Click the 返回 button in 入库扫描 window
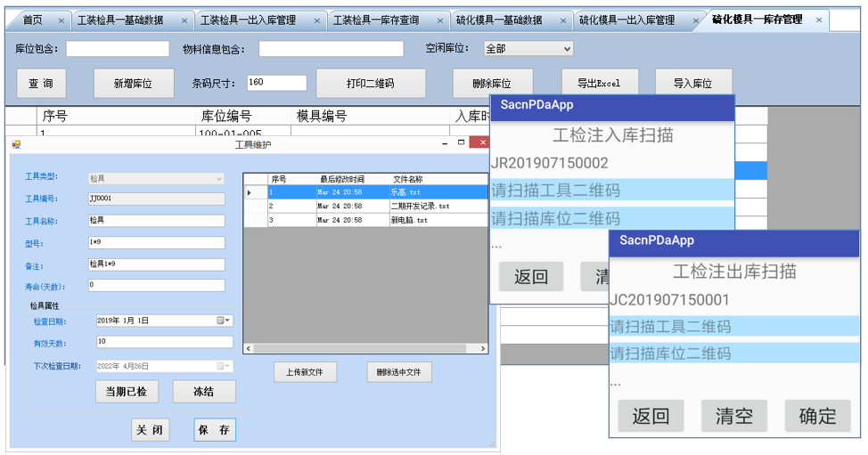The height and width of the screenshot is (455, 868). coord(531,276)
